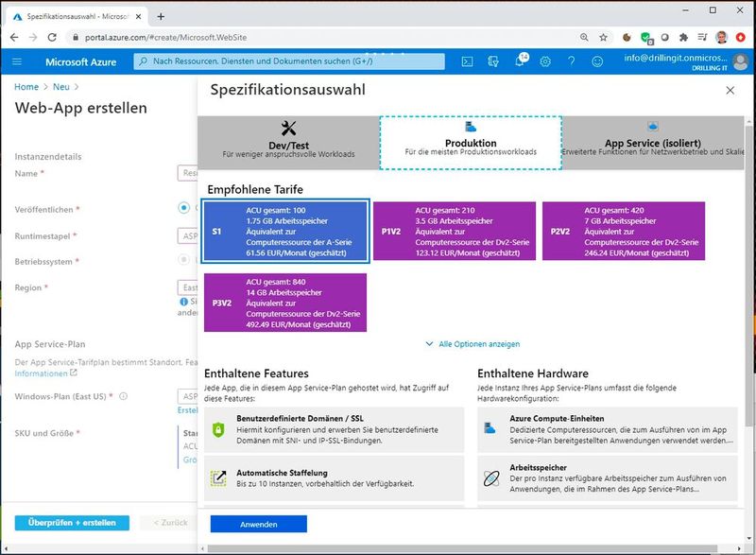
Task: Close the Spezifikationsauswahl panel
Action: [x=730, y=90]
